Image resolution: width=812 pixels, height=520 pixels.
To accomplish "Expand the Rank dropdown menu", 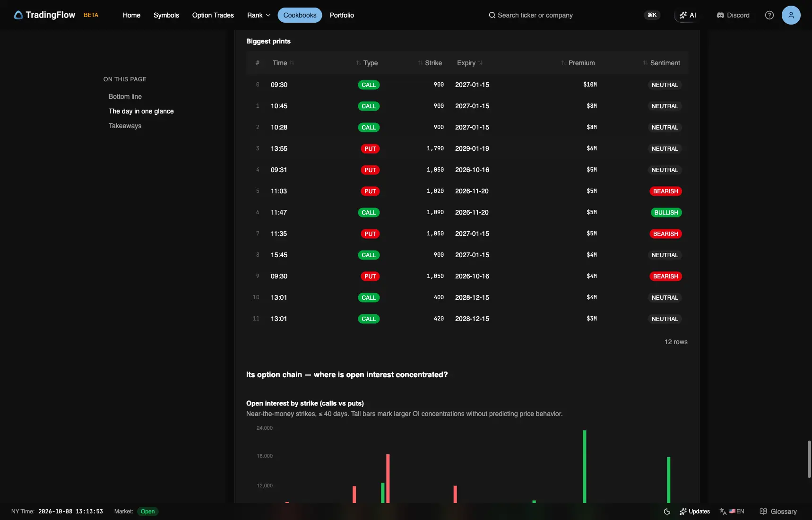I will click(259, 15).
